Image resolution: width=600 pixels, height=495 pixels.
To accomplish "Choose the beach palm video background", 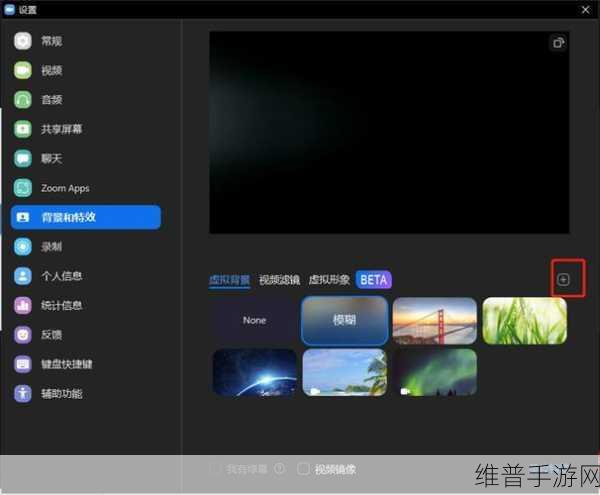I will tap(344, 372).
